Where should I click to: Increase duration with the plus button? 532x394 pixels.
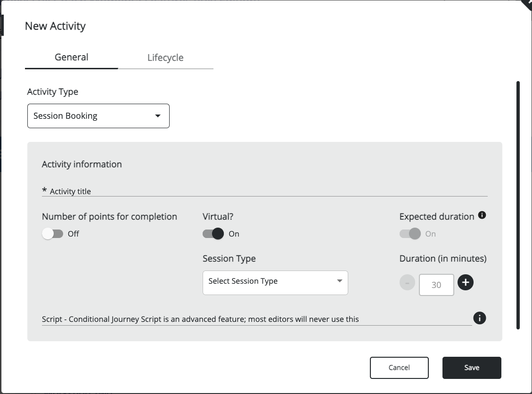[466, 282]
